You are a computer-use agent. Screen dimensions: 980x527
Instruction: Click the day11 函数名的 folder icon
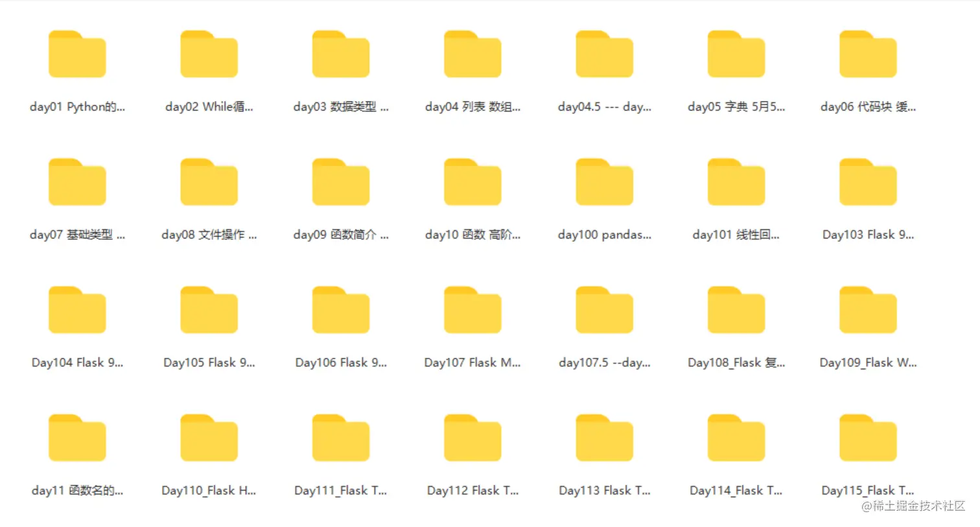pos(77,438)
